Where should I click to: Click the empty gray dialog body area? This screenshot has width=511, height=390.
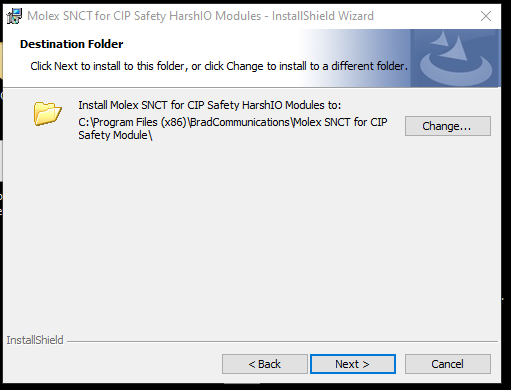click(x=252, y=233)
